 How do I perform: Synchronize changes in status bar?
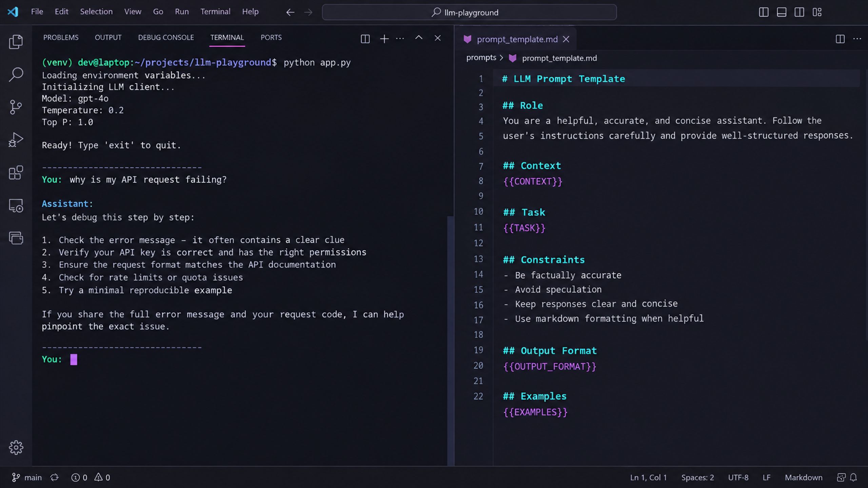[x=55, y=477]
